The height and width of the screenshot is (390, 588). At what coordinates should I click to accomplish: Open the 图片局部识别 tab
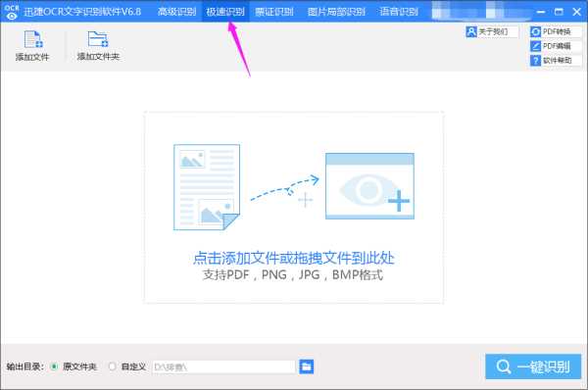click(x=336, y=12)
